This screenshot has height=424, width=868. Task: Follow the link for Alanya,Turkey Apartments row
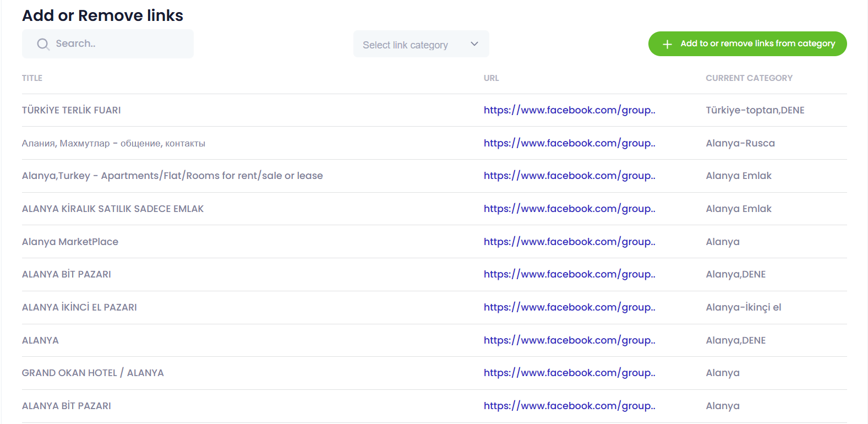click(569, 176)
